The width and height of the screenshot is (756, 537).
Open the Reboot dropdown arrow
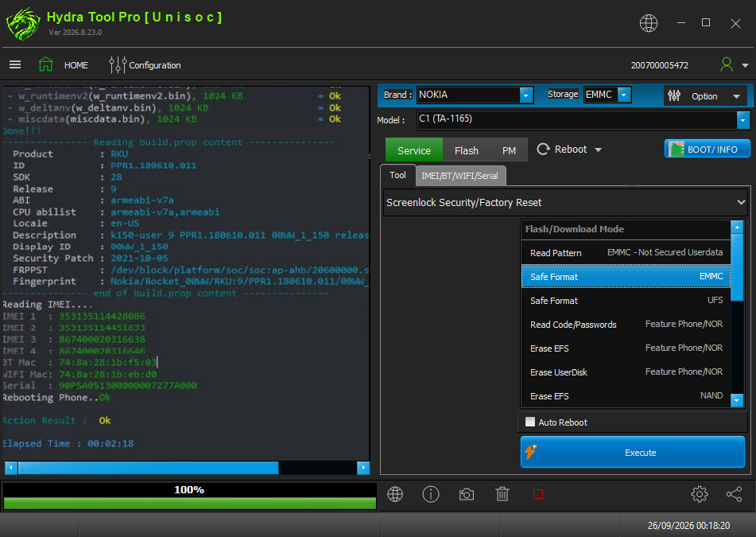point(599,150)
